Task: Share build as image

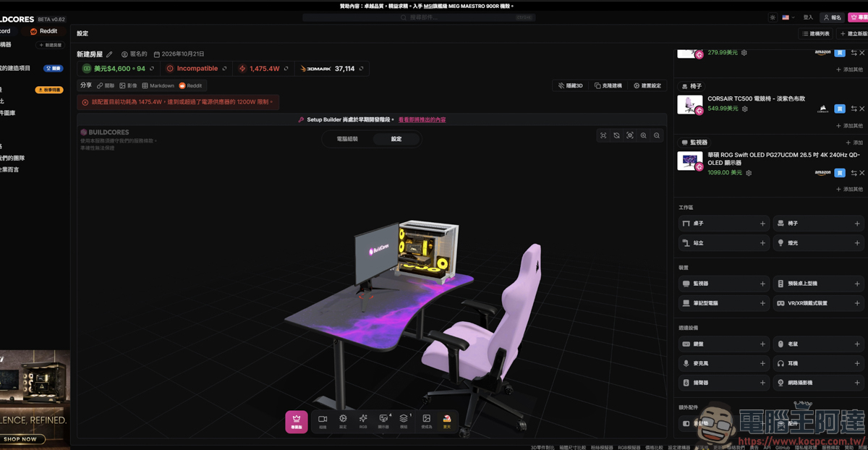Action: click(x=128, y=85)
